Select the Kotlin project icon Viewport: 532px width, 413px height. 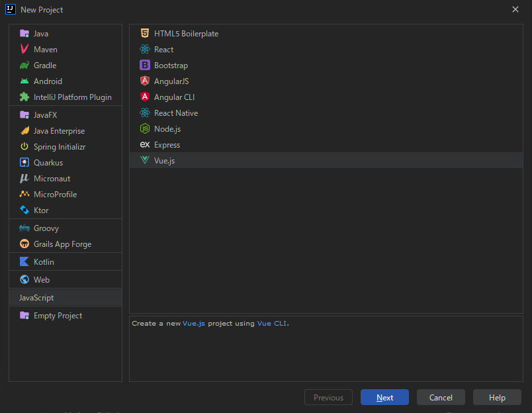[24, 260]
